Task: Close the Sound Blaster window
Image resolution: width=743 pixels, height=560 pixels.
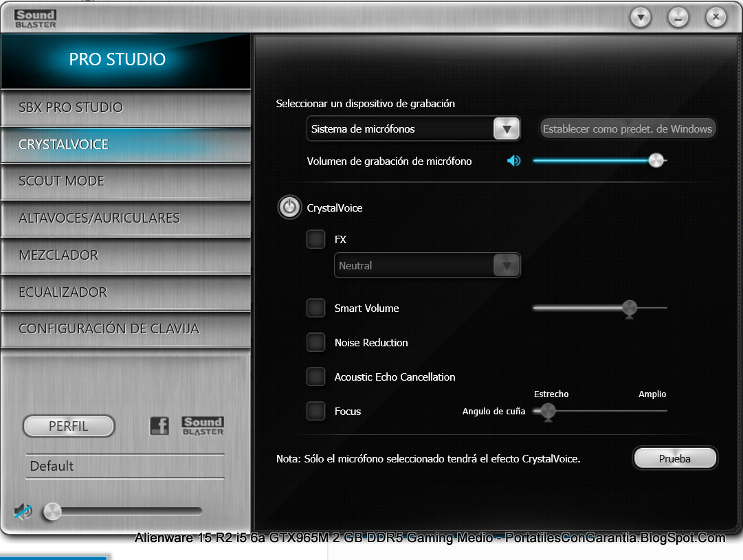Action: pyautogui.click(x=716, y=18)
